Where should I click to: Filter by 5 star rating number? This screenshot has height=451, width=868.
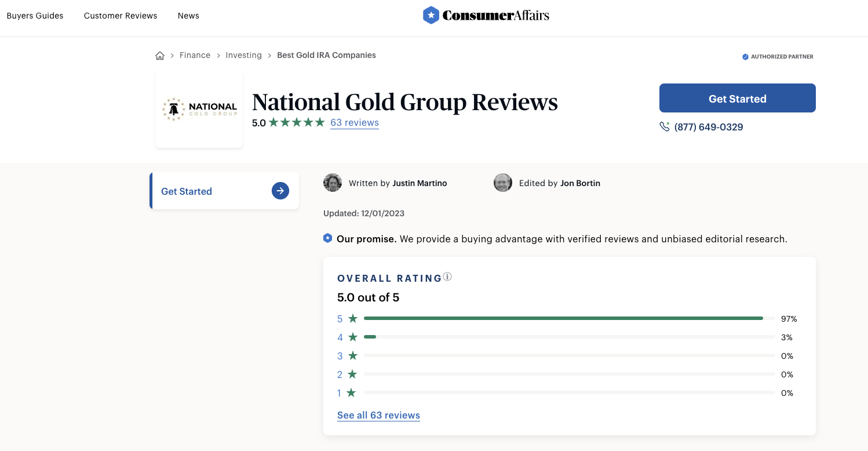pyautogui.click(x=340, y=319)
